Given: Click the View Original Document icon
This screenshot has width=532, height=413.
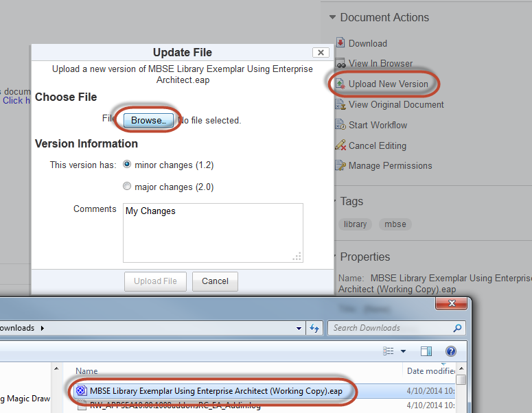Looking at the screenshot, I should pyautogui.click(x=340, y=104).
